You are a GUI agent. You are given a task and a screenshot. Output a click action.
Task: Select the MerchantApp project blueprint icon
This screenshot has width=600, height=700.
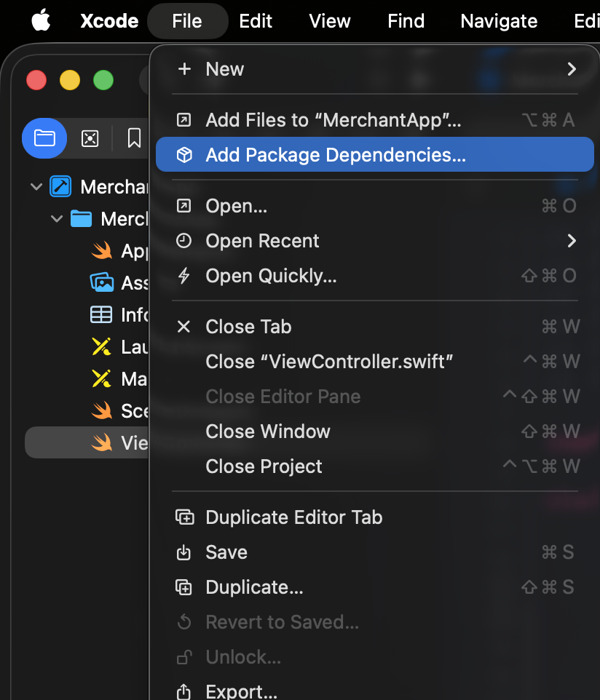pyautogui.click(x=60, y=186)
